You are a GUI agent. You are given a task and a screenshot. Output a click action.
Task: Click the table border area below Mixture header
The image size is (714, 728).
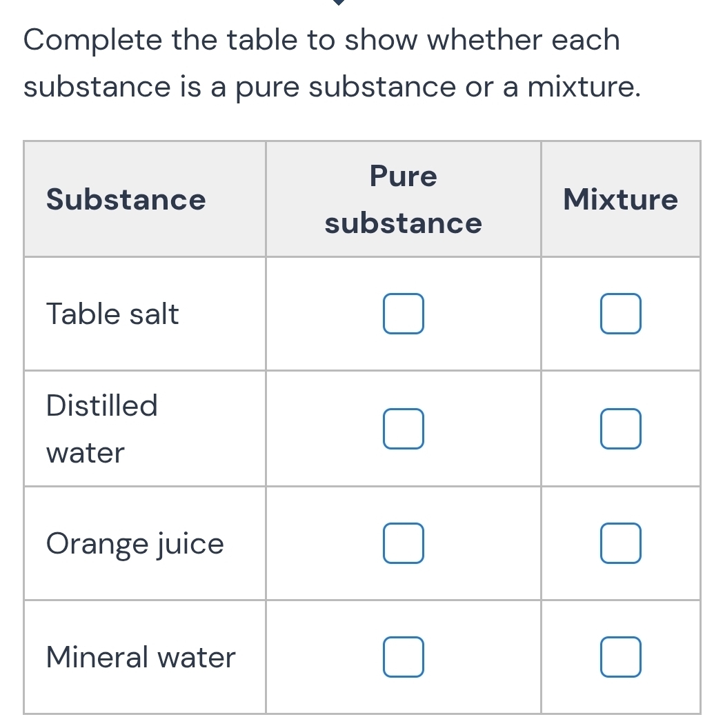tap(619, 255)
